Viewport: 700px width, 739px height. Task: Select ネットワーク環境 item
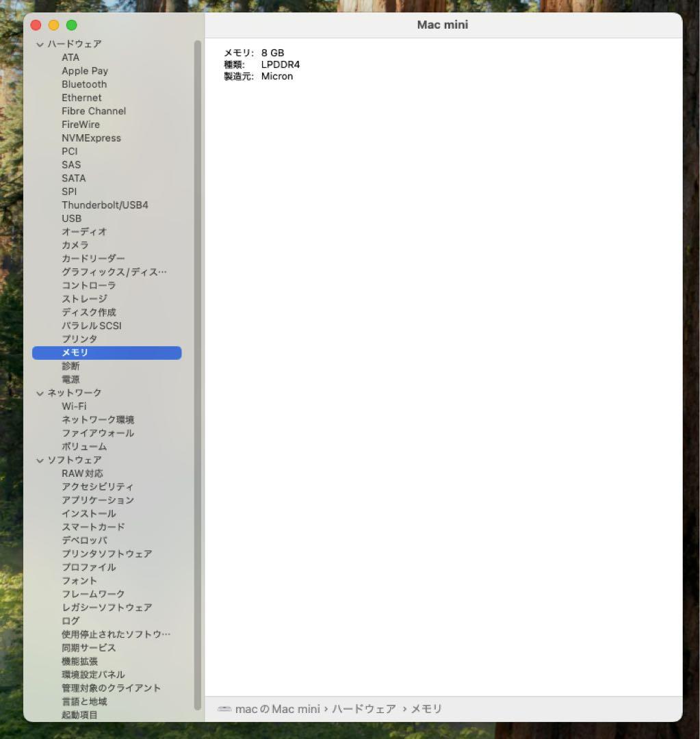click(x=98, y=419)
